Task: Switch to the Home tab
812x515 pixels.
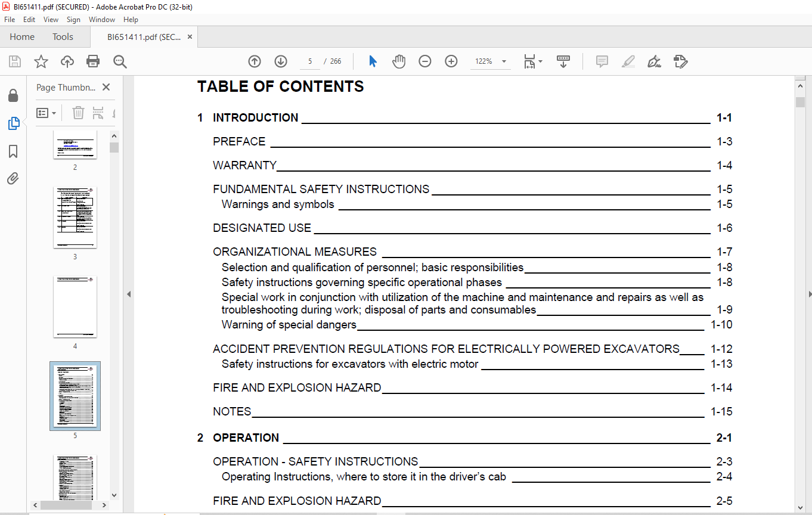Action: [x=22, y=37]
